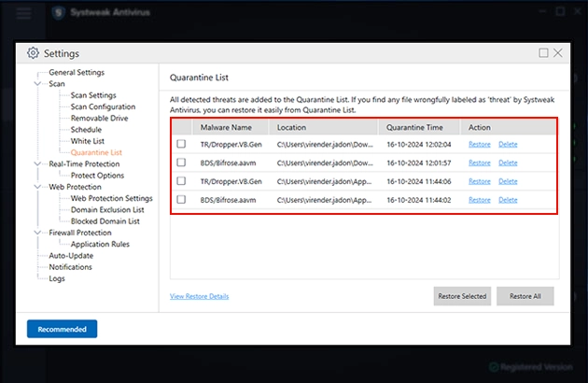Collapse the Firewall Protection tree node

click(x=37, y=233)
